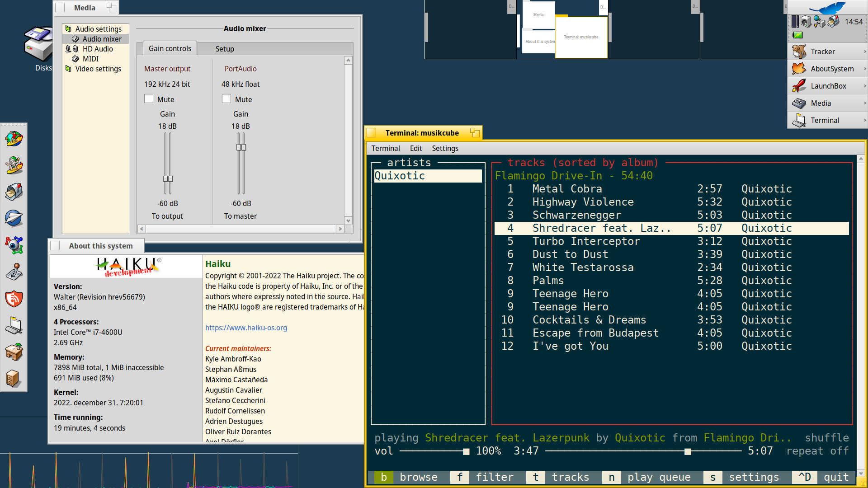Image resolution: width=868 pixels, height=488 pixels.
Task: Click the battery status icon in the tray
Action: tap(798, 35)
